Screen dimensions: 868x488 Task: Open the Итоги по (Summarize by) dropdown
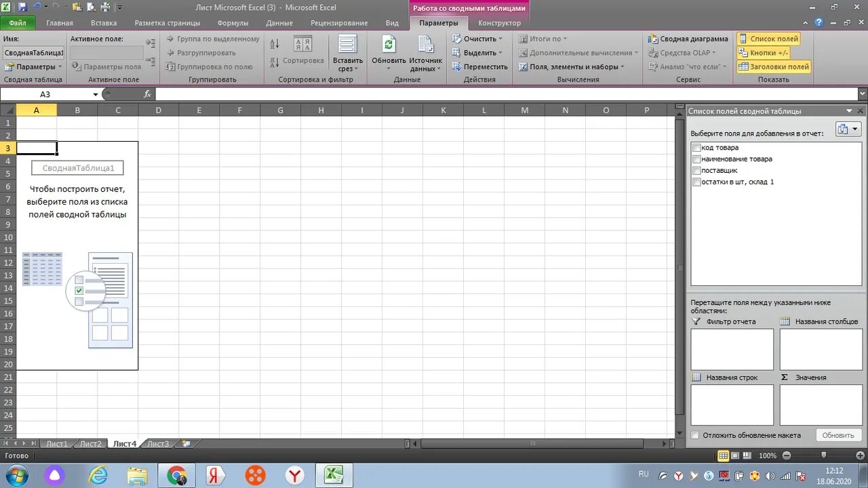click(543, 39)
